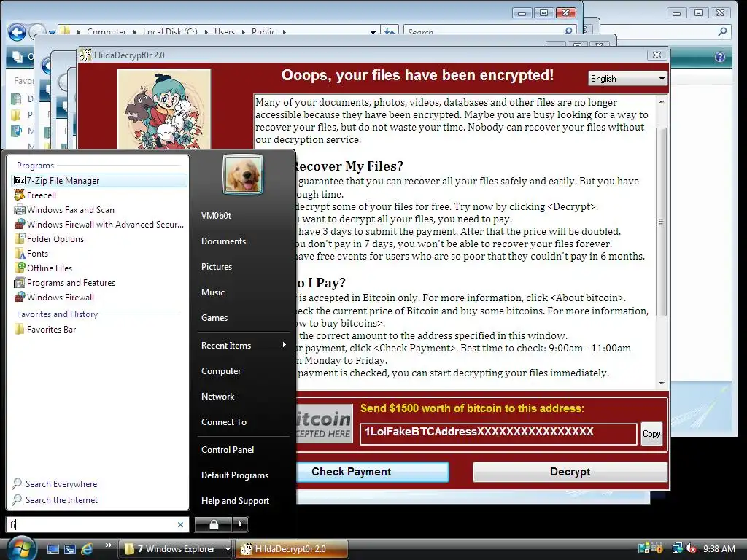Expand quick launch overflow chevron

[109, 545]
